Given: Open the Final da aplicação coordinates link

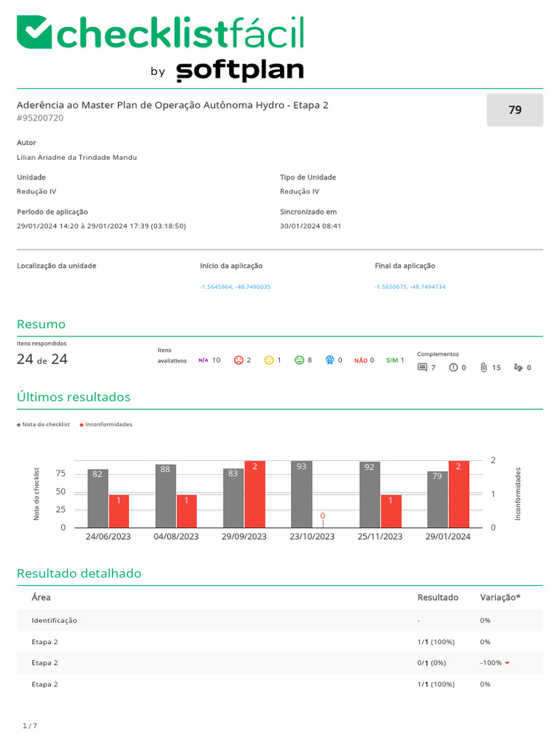Looking at the screenshot, I should click(x=410, y=287).
